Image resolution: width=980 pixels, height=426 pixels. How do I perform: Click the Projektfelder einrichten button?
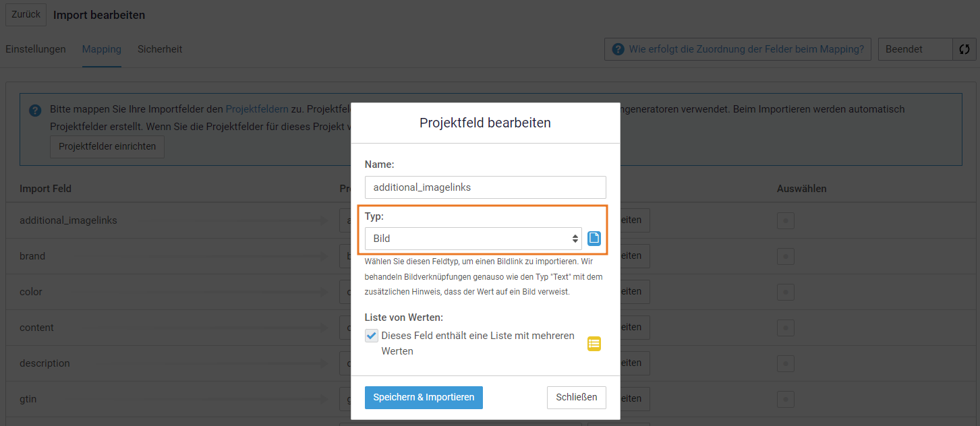[x=107, y=147]
